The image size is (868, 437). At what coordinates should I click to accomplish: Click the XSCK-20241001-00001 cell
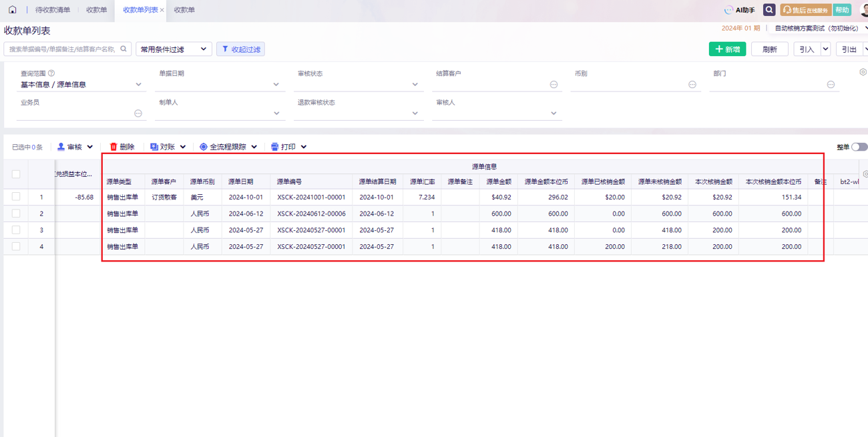pos(311,197)
